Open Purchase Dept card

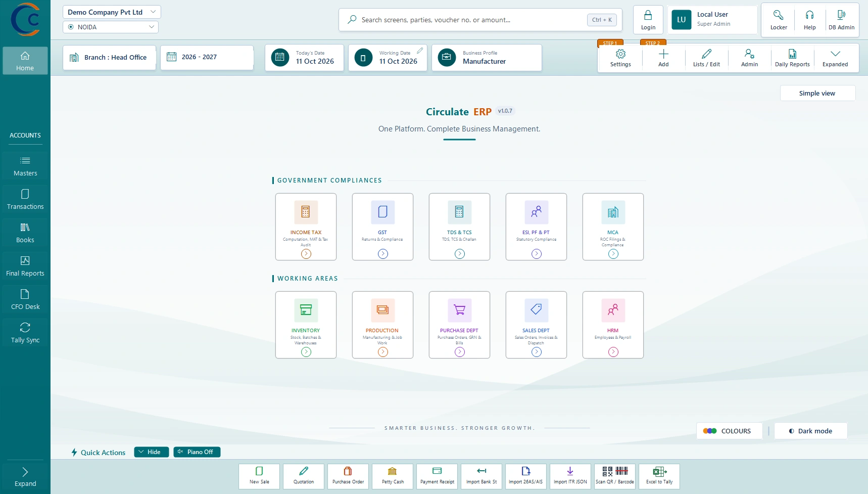[459, 325]
